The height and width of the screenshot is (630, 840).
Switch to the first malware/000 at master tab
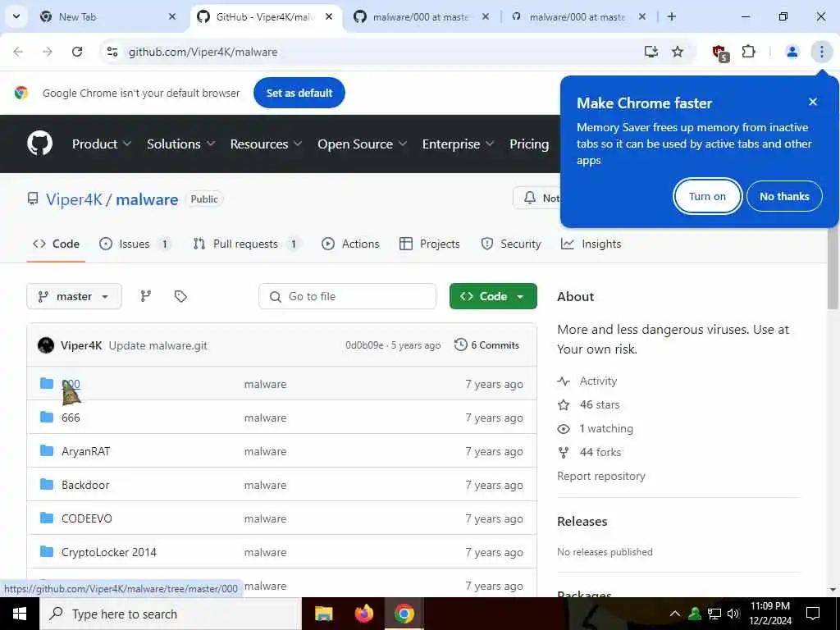(422, 16)
